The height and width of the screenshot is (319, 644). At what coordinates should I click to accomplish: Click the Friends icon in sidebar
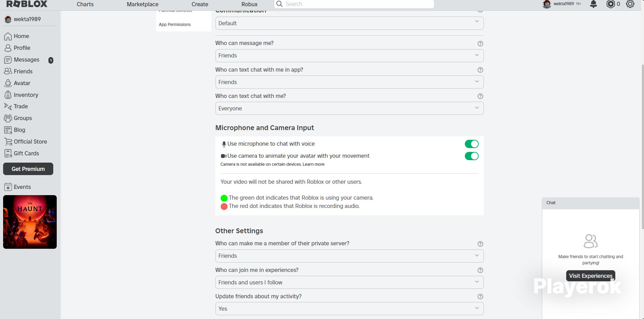(8, 71)
